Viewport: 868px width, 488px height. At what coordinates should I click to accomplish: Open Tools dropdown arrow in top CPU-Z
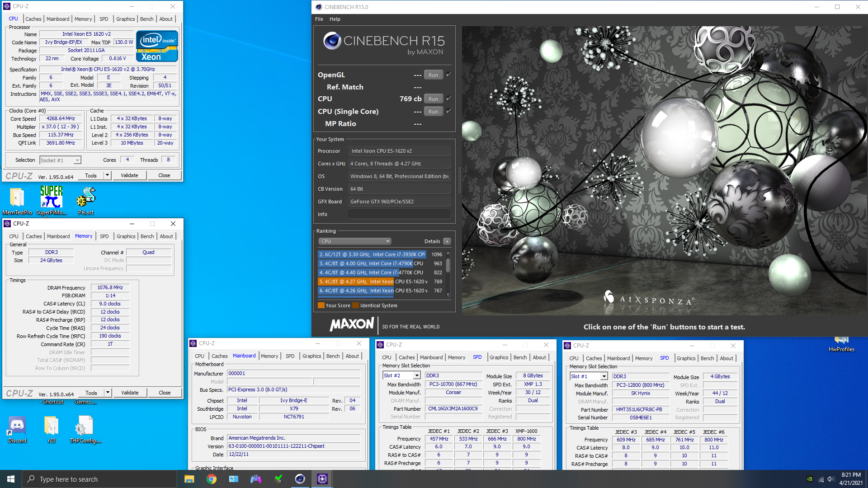pos(107,175)
